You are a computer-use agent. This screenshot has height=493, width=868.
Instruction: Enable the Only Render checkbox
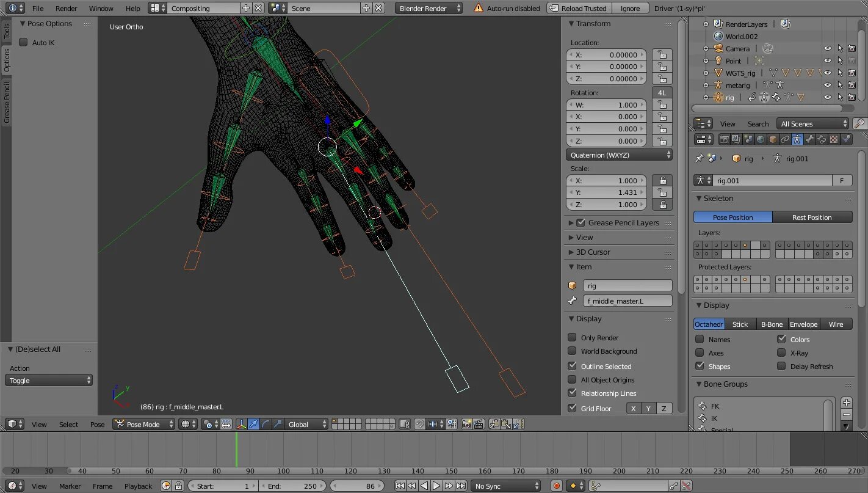[572, 337]
